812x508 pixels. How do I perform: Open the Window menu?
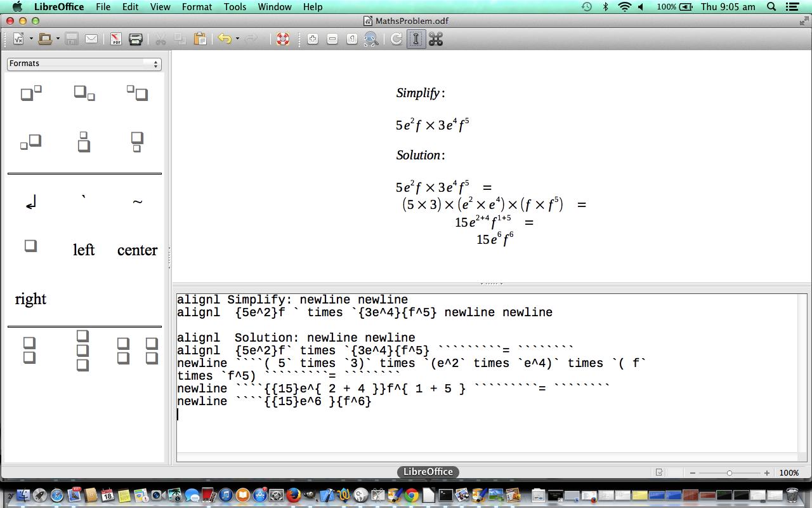click(x=275, y=6)
